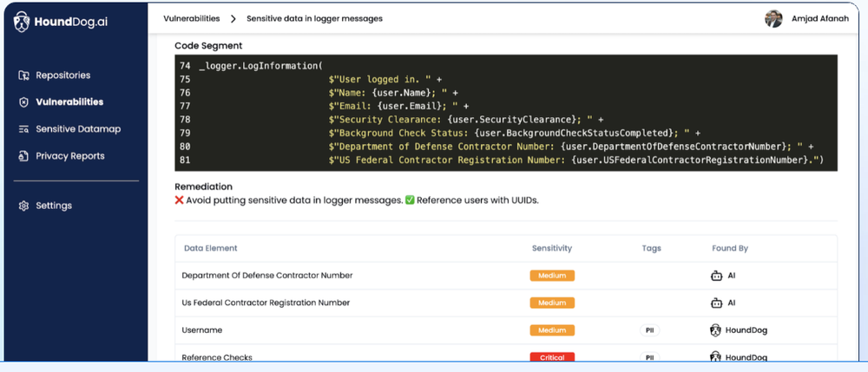Go to Sensitive Datamap section
Image resolution: width=868 pixels, height=372 pixels.
coord(78,129)
